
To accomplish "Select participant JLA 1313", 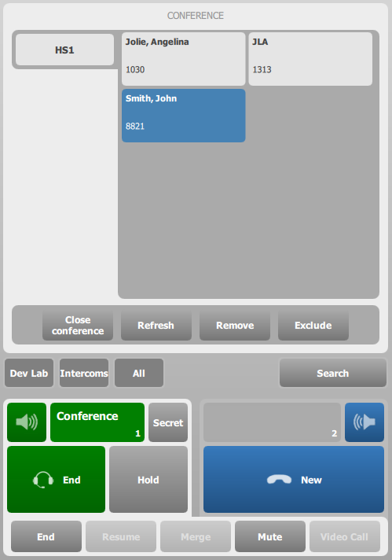I will 310,59.
